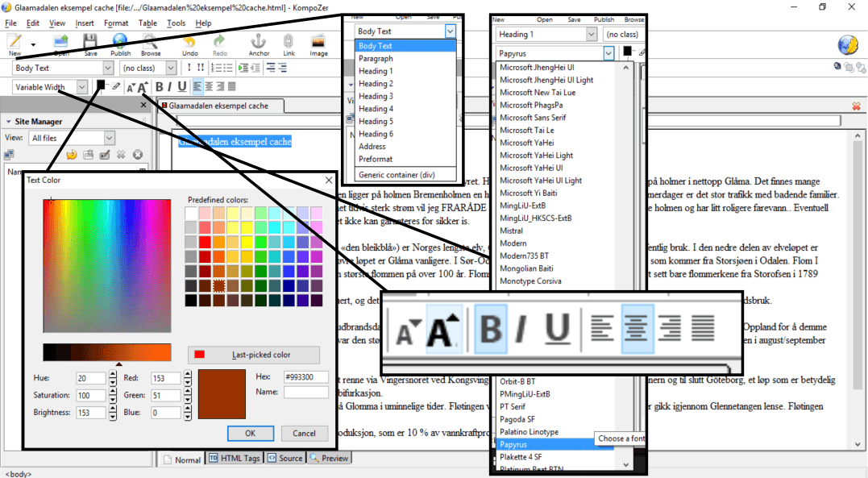Select highlight pencil icon near Variable Width box
Screen dimensions: 868x478
[x=116, y=86]
